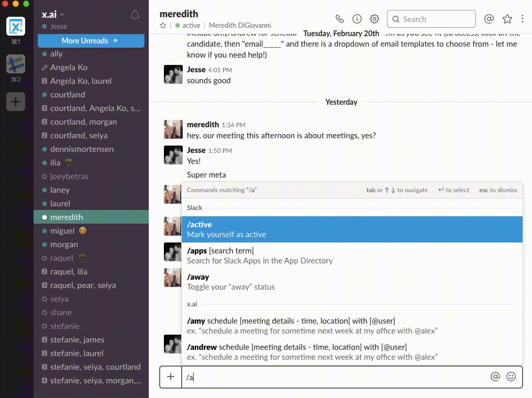Click meredith's avatar on 1:34 PM message

pyautogui.click(x=173, y=129)
